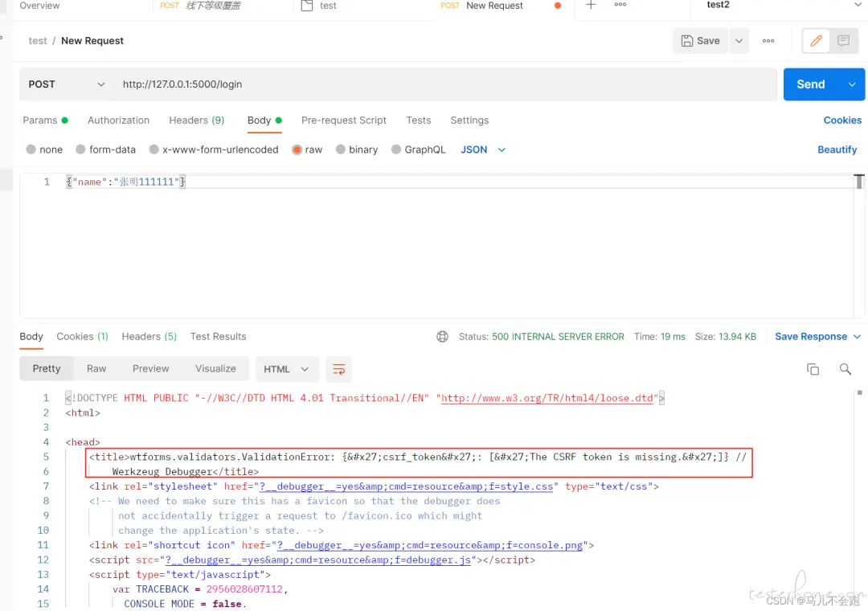
Task: Switch to the Headers (9) request tab
Action: [x=196, y=121]
